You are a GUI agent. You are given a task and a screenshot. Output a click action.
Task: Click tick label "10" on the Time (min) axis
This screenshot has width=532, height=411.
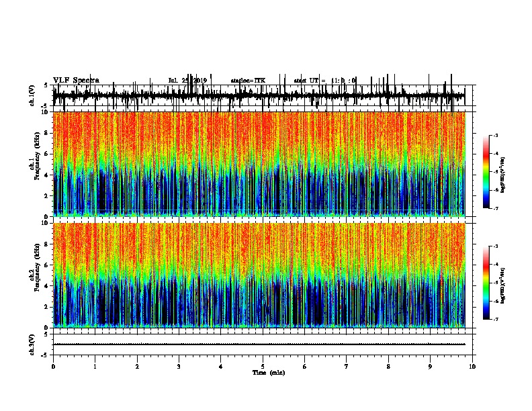[472, 367]
